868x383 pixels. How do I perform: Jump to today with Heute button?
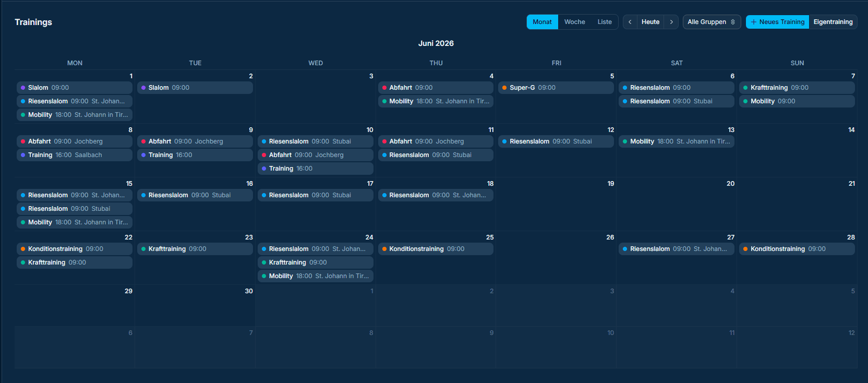(650, 22)
